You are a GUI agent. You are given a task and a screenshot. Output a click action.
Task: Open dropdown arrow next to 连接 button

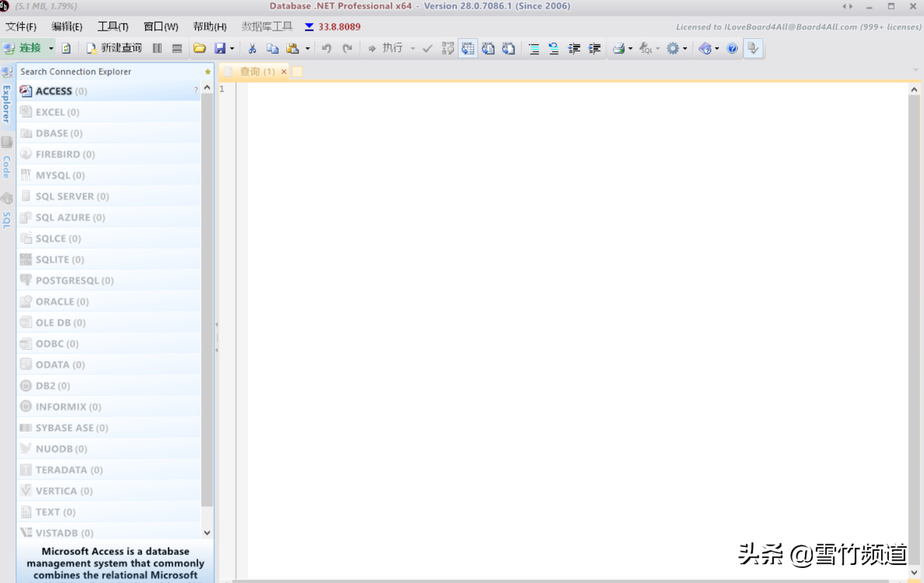(51, 49)
